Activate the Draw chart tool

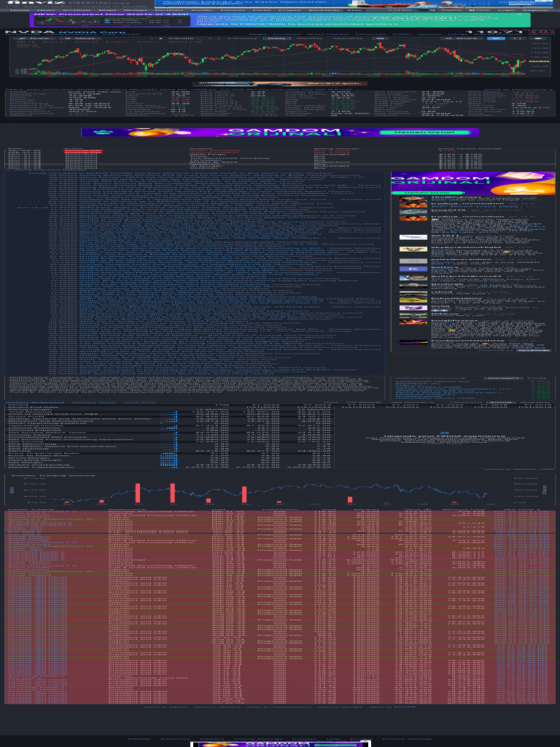[35, 38]
